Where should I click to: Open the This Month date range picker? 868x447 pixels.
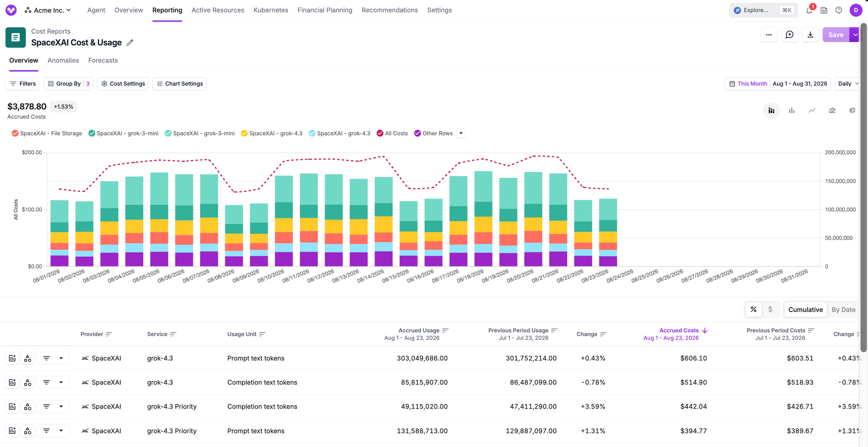click(778, 84)
